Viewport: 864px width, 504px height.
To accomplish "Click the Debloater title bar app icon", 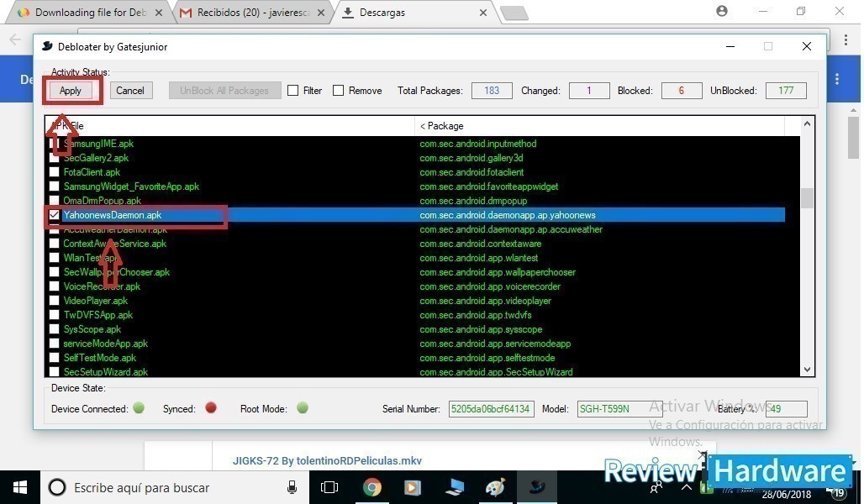I will coord(47,47).
